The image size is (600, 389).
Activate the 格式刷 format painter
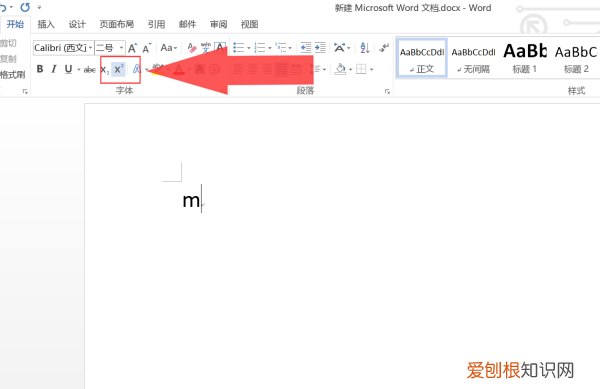(x=13, y=75)
